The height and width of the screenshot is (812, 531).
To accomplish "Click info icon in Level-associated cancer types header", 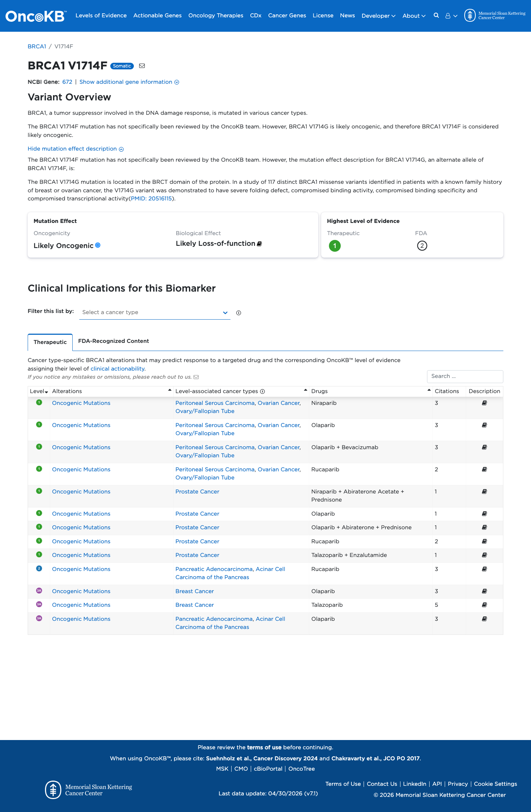I will [263, 391].
